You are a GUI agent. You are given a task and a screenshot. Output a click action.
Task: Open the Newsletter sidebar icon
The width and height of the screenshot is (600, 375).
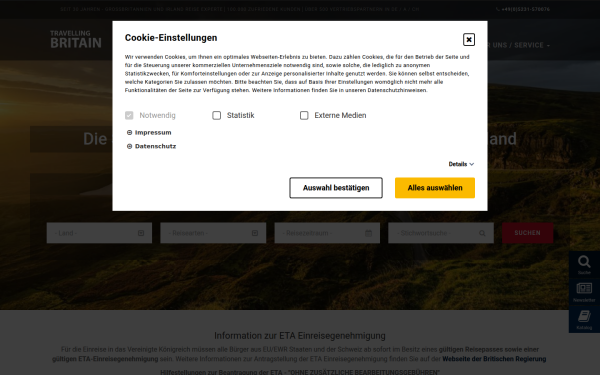pyautogui.click(x=584, y=292)
